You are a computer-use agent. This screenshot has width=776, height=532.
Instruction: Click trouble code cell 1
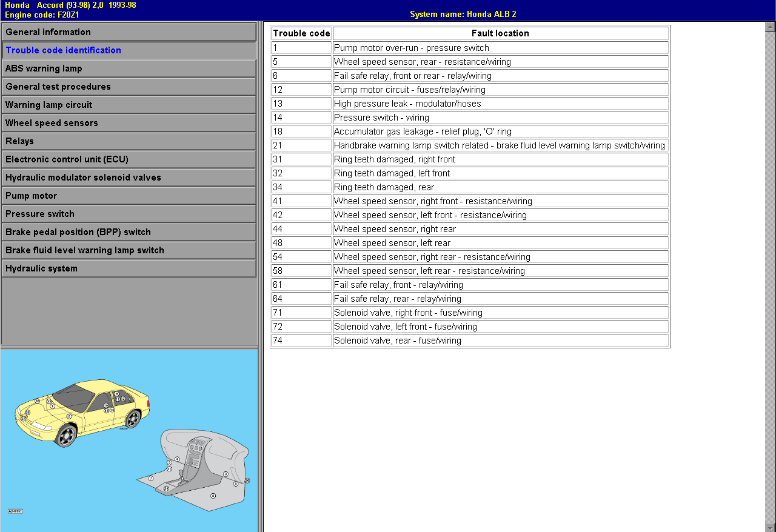pos(301,48)
